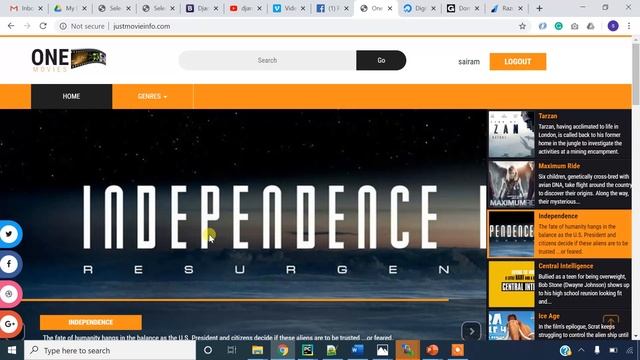
Task: Click the orange slider progress bar
Action: 235,300
